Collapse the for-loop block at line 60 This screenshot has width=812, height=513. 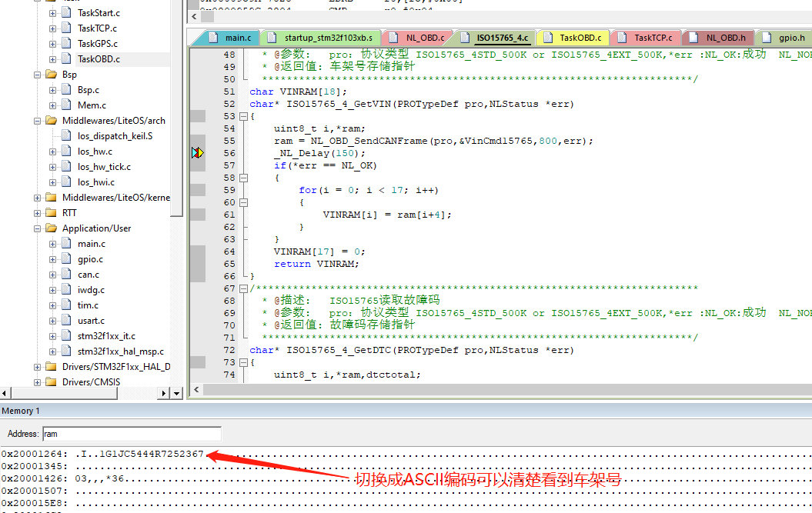pyautogui.click(x=243, y=202)
